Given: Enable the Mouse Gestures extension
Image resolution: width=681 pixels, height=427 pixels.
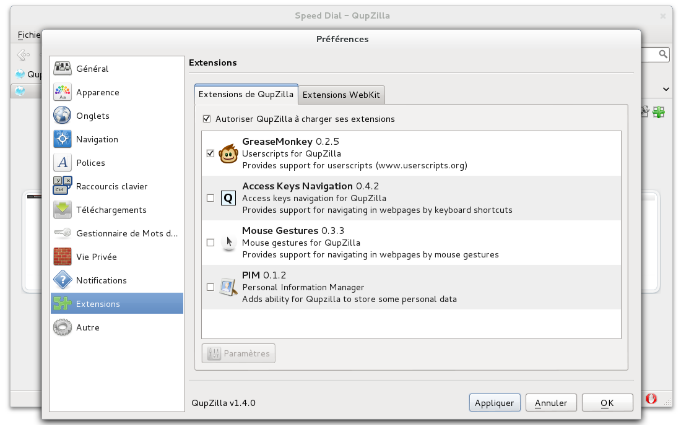Looking at the screenshot, I should point(210,242).
